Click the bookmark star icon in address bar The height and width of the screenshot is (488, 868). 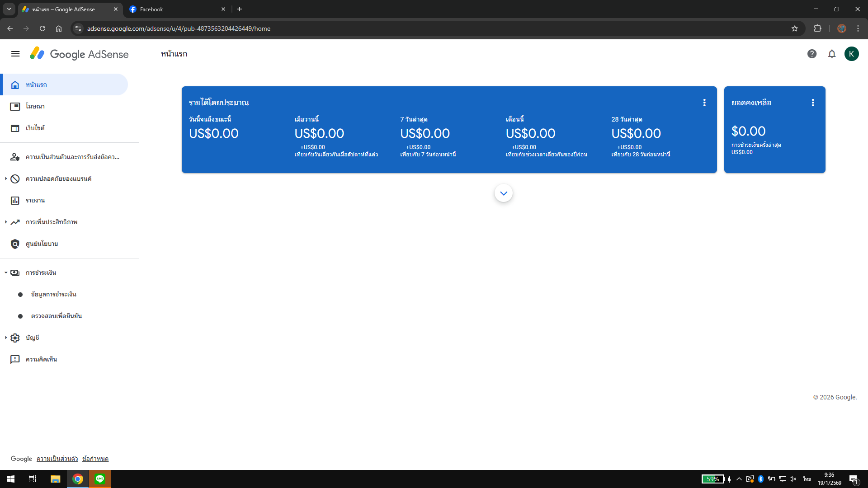click(x=795, y=28)
